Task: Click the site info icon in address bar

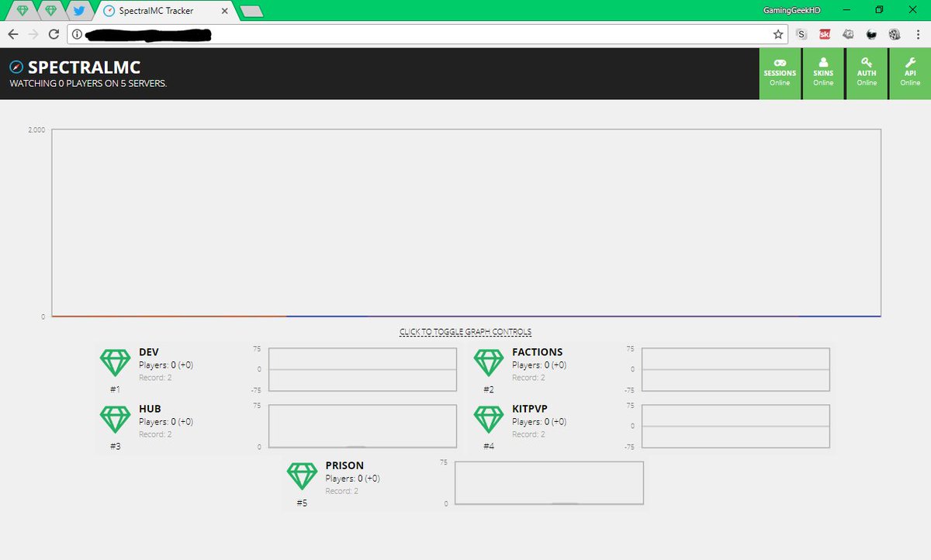Action: pos(77,34)
